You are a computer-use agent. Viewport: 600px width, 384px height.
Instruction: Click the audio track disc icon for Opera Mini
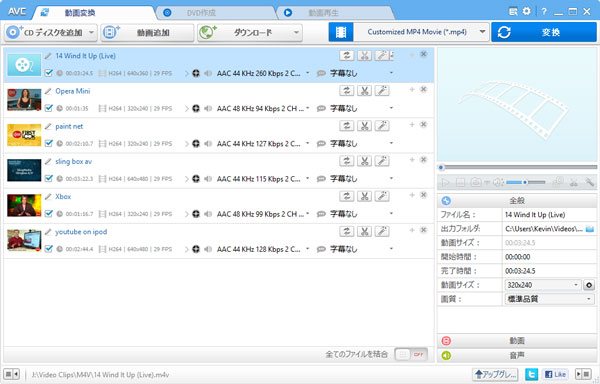pos(196,109)
